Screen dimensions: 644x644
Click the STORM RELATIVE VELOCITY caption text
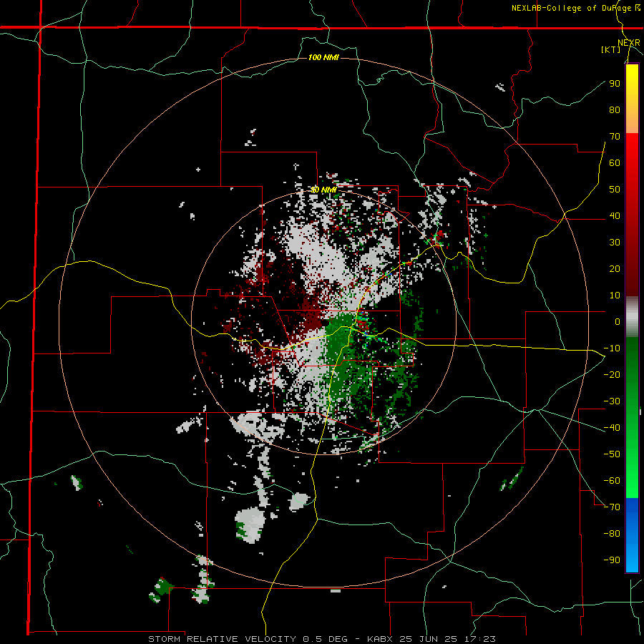click(x=222, y=639)
